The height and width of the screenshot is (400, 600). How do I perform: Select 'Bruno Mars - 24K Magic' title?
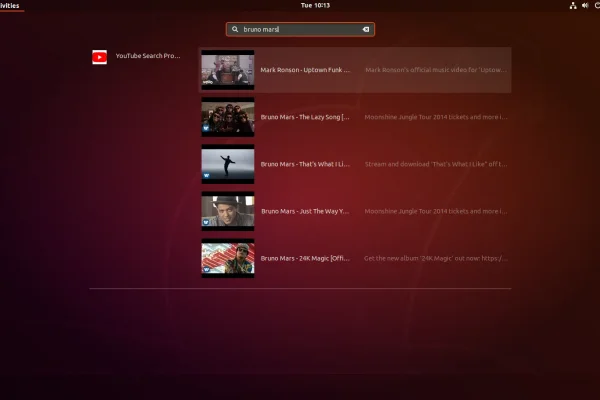tap(305, 258)
